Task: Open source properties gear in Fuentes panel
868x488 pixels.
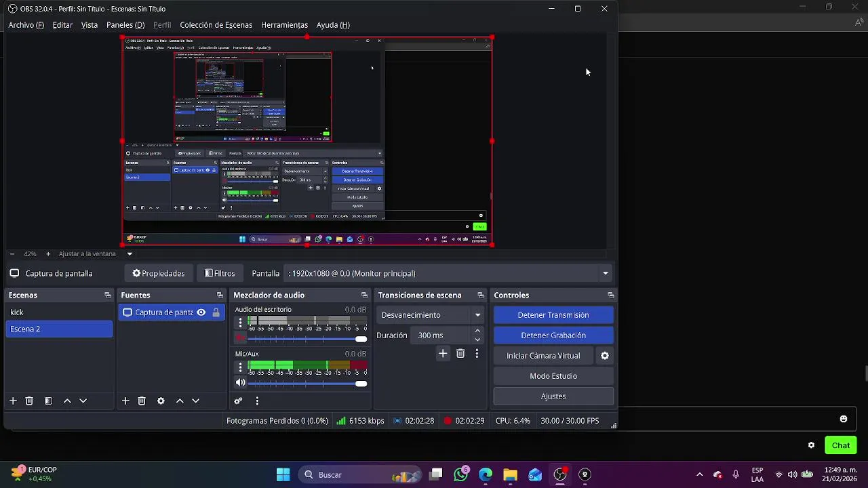Action: click(161, 401)
